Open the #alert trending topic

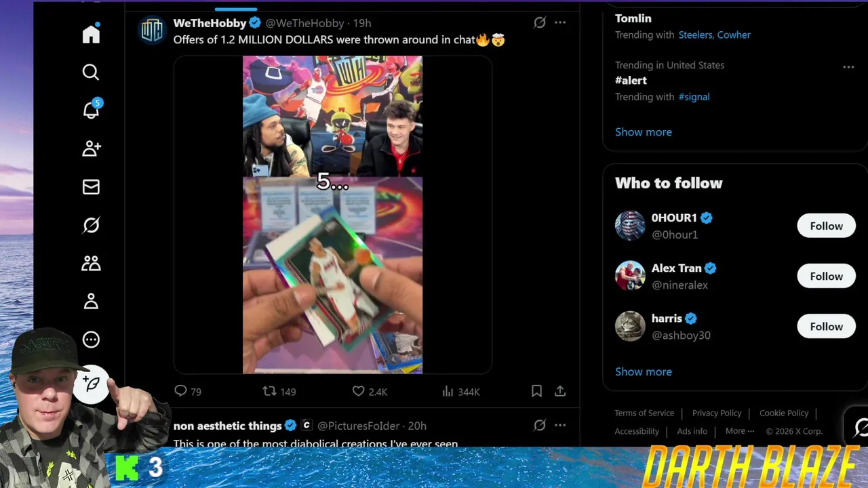click(x=631, y=80)
